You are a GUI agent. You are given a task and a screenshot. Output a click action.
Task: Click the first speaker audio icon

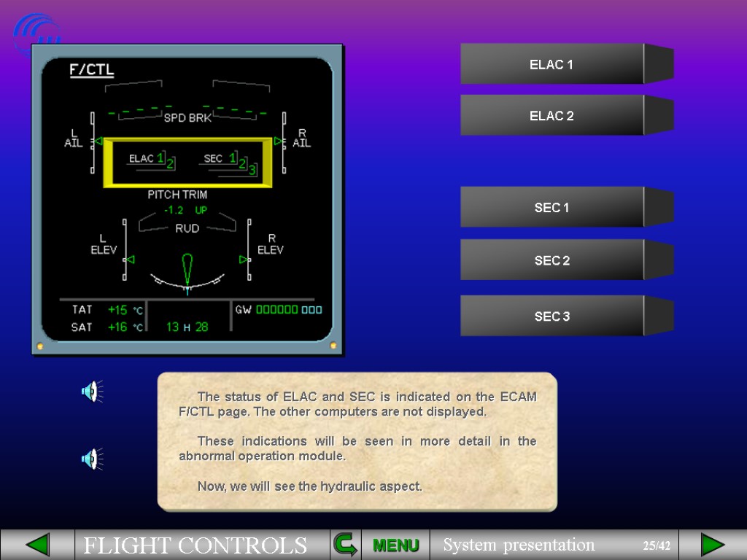(90, 392)
